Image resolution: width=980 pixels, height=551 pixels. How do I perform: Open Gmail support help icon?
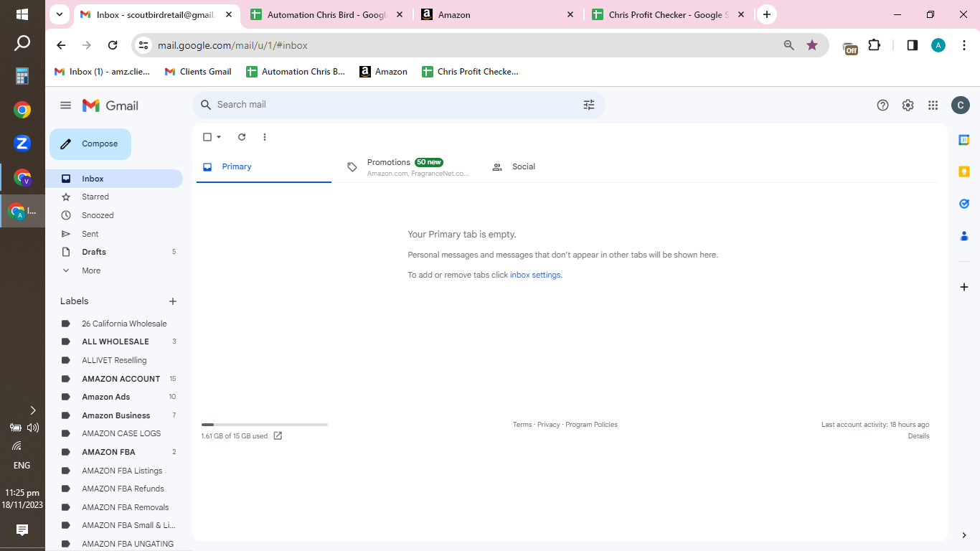click(883, 105)
